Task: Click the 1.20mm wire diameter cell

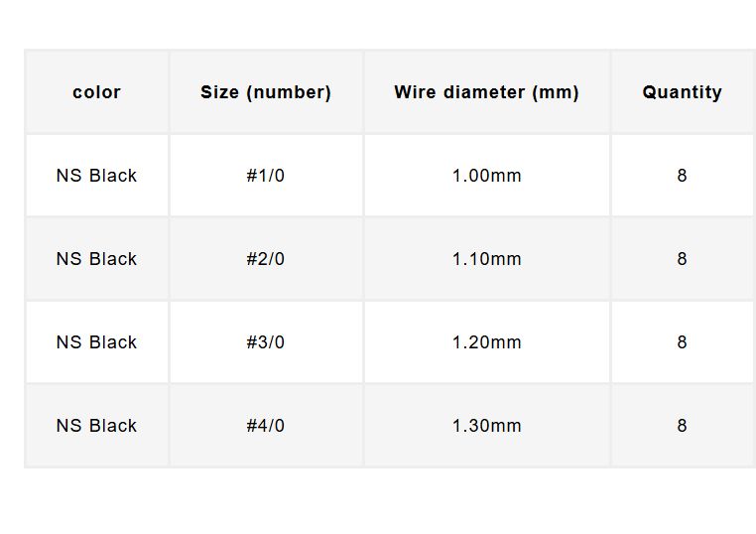Action: click(x=486, y=342)
